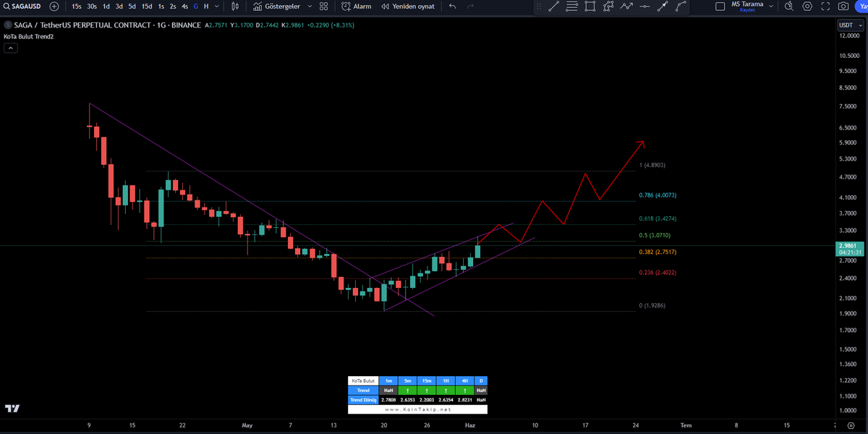This screenshot has height=434, width=868.
Task: Open the candlestick chart type selector
Action: pos(234,6)
